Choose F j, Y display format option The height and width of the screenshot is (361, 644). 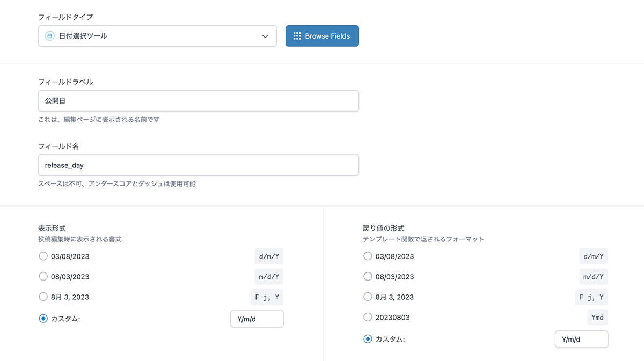[x=43, y=297]
